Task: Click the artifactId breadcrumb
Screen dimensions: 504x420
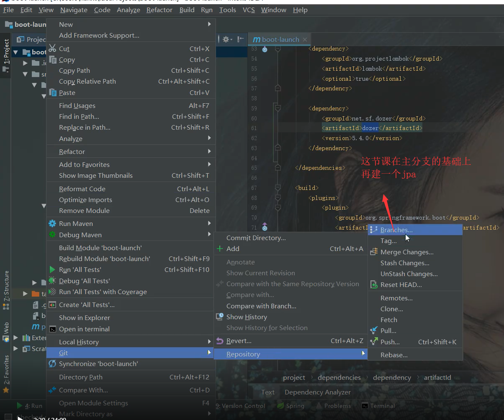Action: (437, 377)
